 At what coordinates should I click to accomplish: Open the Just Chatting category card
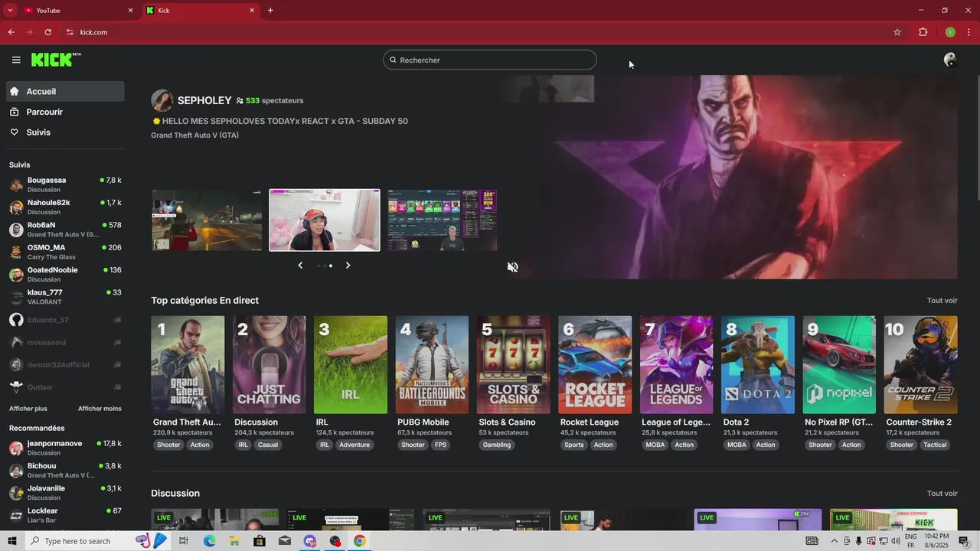pos(269,365)
